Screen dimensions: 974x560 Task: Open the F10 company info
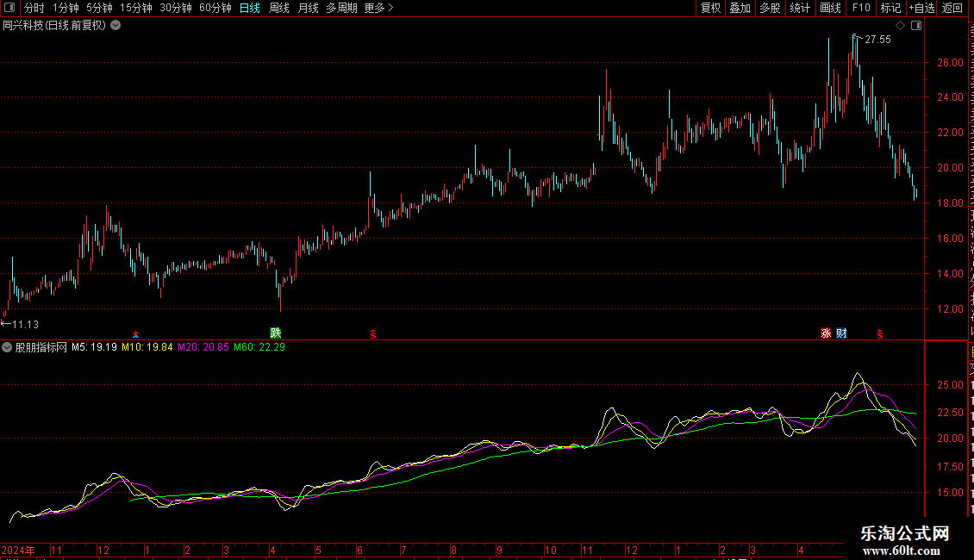(x=861, y=8)
